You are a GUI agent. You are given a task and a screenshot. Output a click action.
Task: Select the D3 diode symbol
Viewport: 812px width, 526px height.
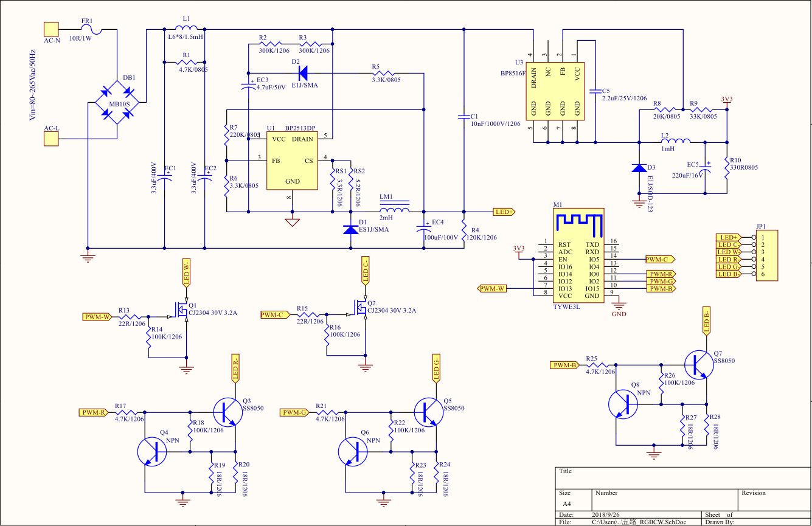(x=638, y=168)
